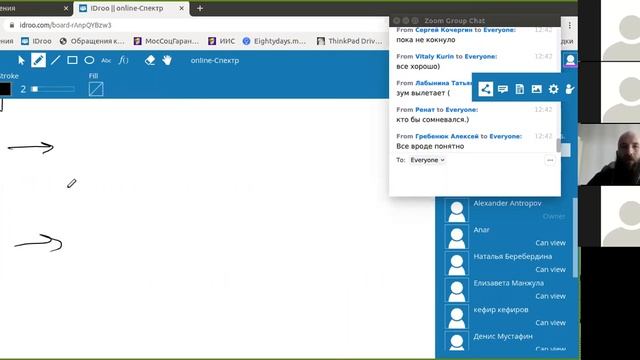Click the Zoom chat scrollbar handle
Image resolution: width=640 pixels, height=360 pixels.
(558, 145)
